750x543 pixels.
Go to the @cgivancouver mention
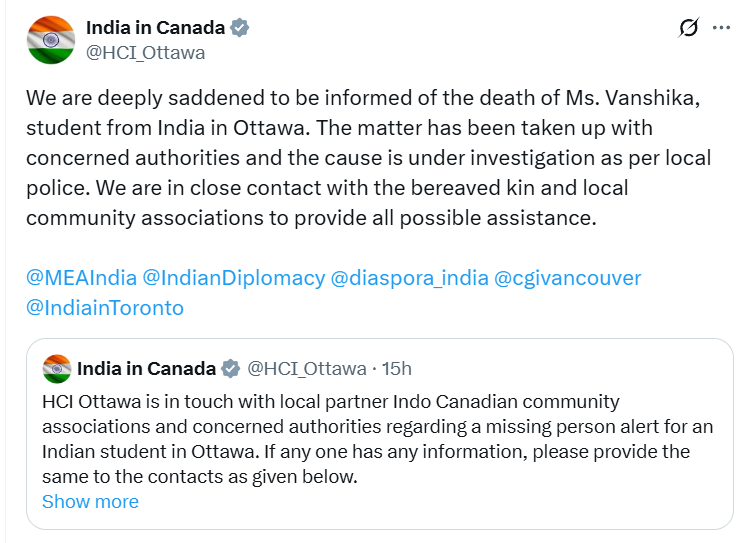pyautogui.click(x=567, y=278)
